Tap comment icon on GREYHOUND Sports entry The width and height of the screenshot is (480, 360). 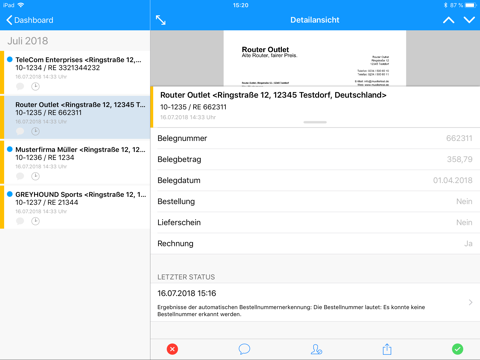coord(20,221)
